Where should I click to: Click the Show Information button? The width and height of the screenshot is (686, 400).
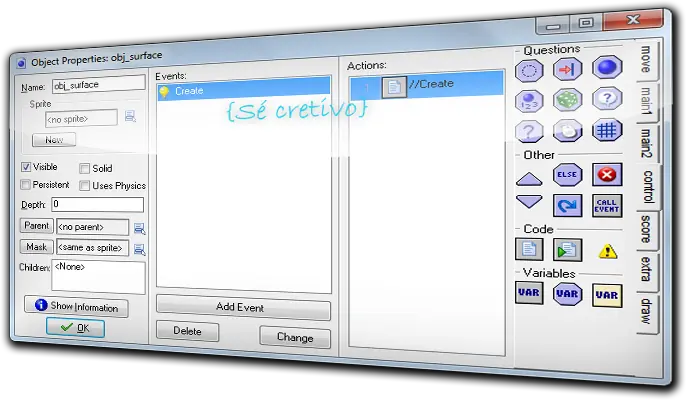[x=77, y=306]
